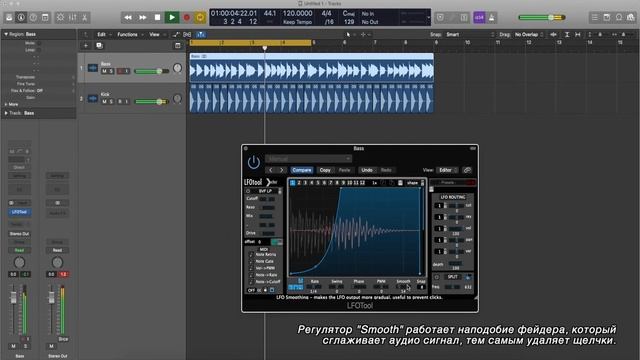Select LFO graph tab 5
Image resolution: width=640 pixels, height=360 pixels.
coord(318,183)
